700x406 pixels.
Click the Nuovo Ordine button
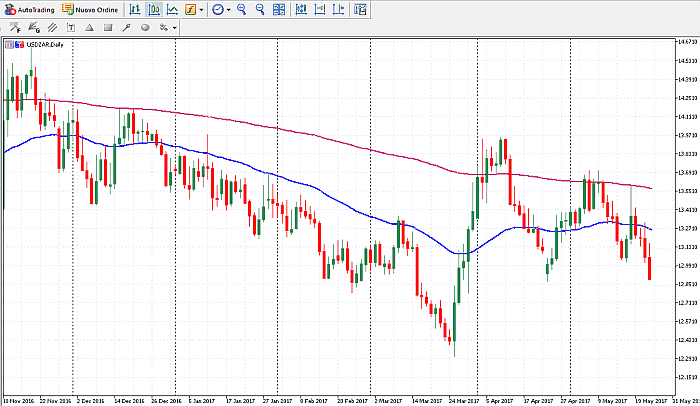[90, 9]
